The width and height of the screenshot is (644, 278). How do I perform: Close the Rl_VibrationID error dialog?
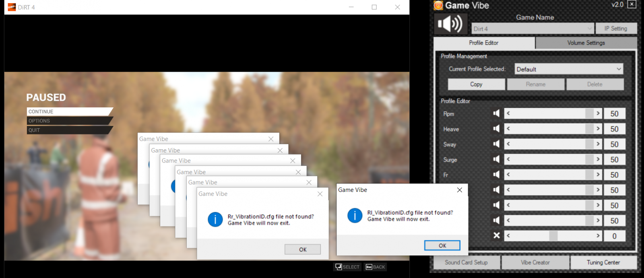[460, 190]
